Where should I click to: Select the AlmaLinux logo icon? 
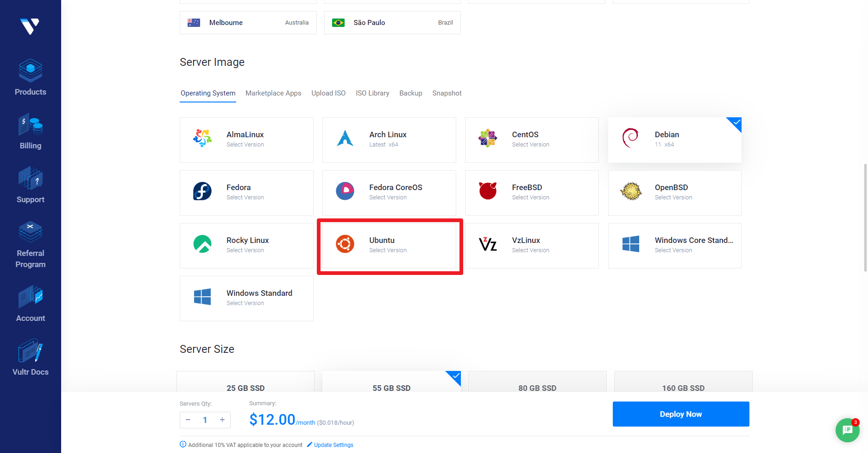[x=202, y=138]
